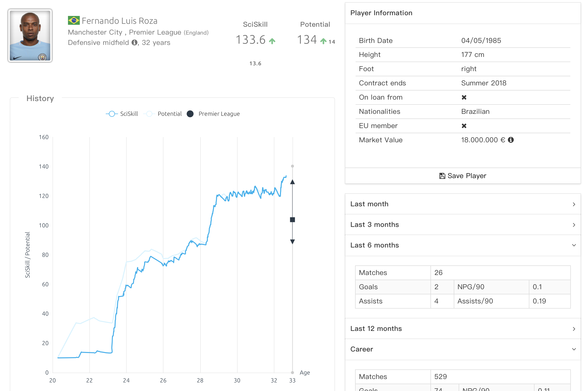Click the square marker on the chart range bar
The height and width of the screenshot is (391, 588).
coord(292,220)
